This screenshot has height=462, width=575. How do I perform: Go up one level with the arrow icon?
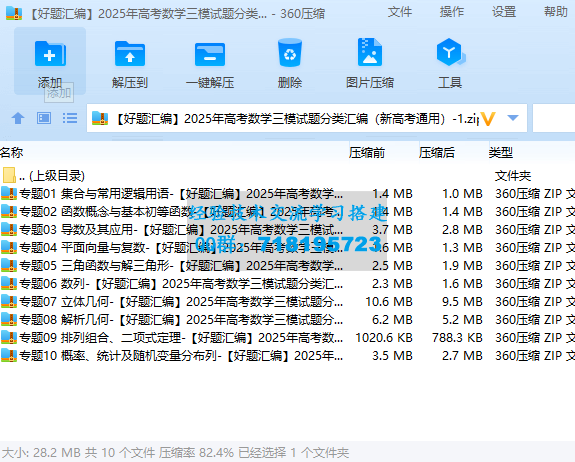[x=18, y=118]
